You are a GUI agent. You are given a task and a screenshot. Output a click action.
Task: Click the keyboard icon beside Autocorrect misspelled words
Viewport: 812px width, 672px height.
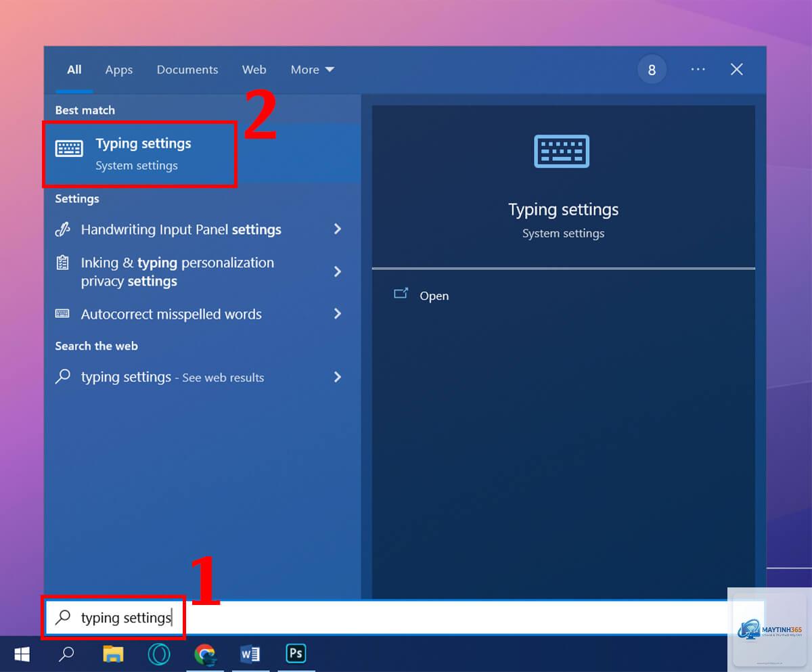(62, 313)
